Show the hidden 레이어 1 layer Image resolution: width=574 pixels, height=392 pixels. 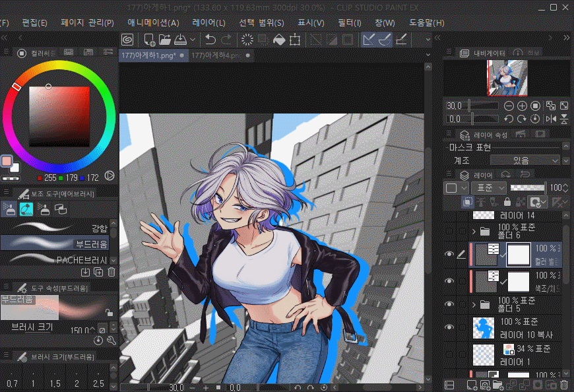[x=449, y=354]
